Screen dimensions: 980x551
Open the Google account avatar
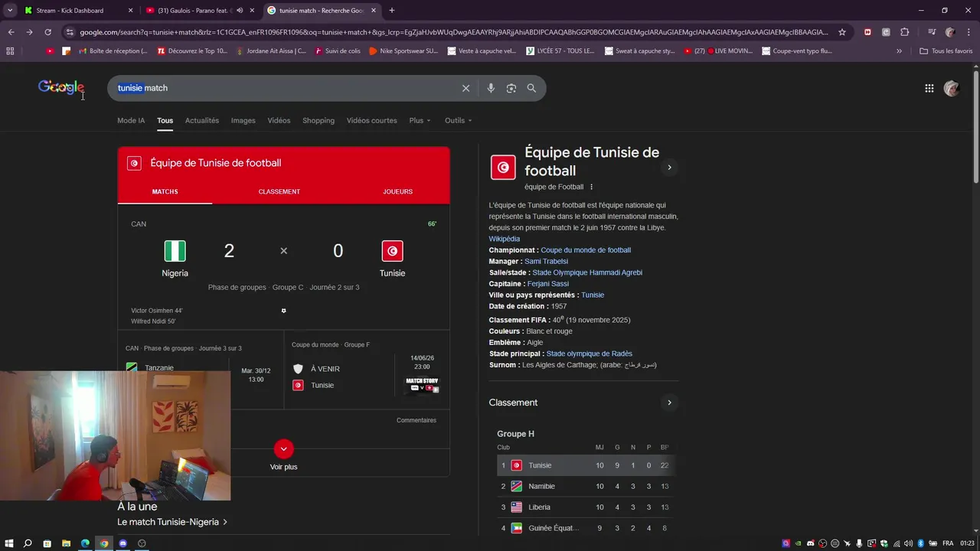[952, 88]
